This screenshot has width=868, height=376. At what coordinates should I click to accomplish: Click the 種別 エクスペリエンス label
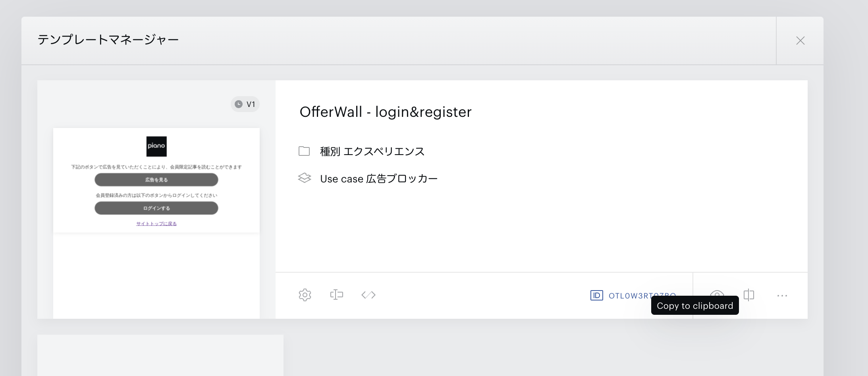click(x=372, y=151)
